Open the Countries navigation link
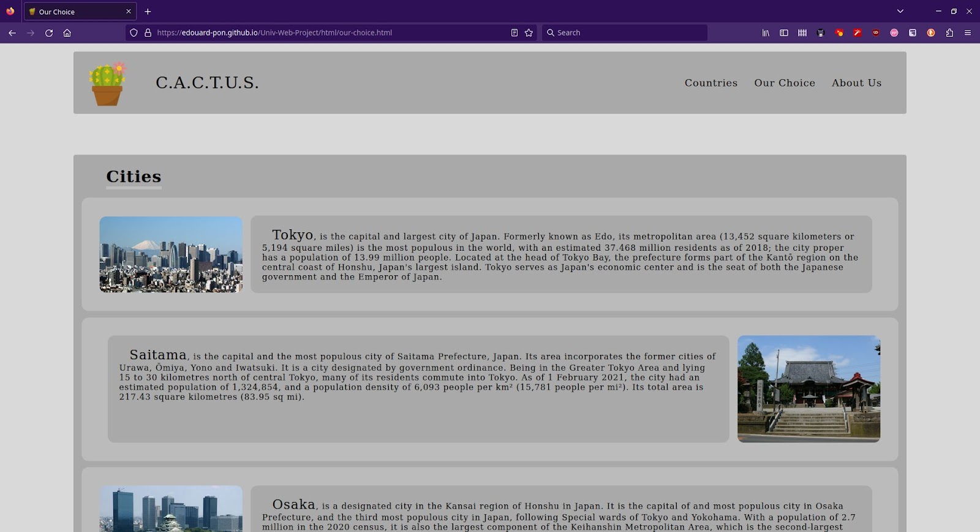The height and width of the screenshot is (532, 980). [711, 83]
